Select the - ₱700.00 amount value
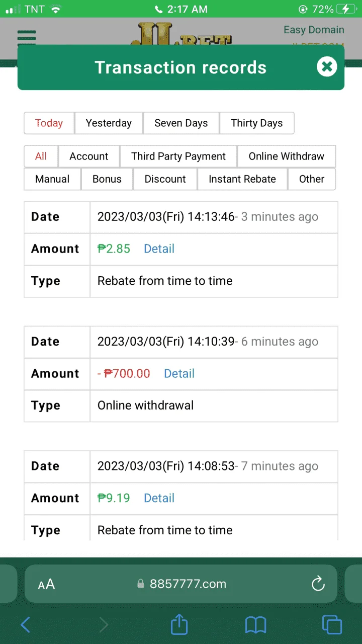Viewport: 362px width, 644px height. click(x=124, y=374)
